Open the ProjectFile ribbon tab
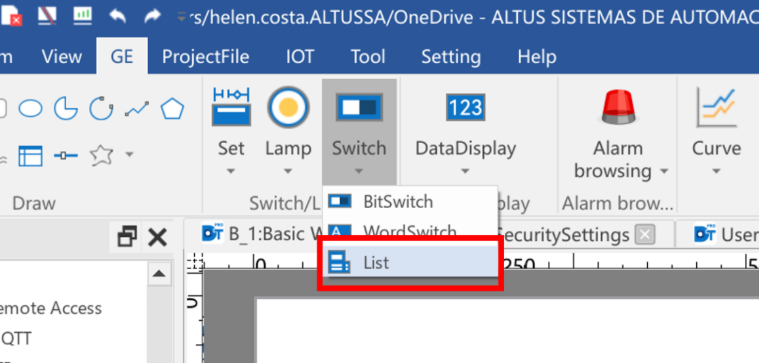 [x=206, y=57]
